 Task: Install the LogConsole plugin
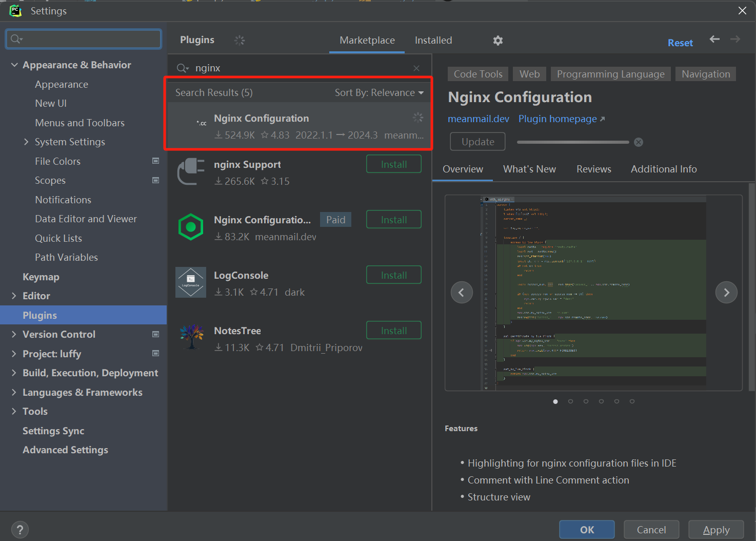(394, 275)
